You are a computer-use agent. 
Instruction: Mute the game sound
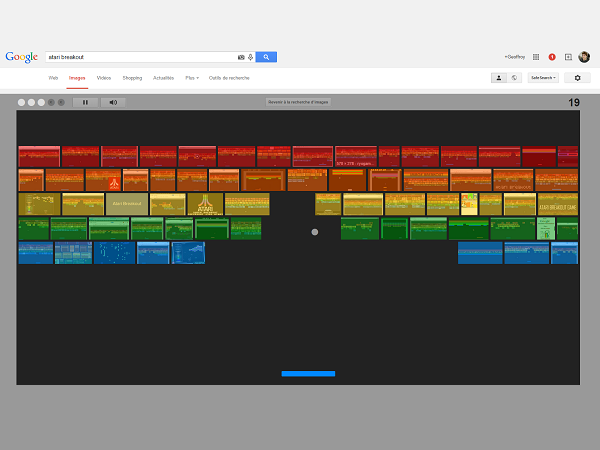click(113, 102)
